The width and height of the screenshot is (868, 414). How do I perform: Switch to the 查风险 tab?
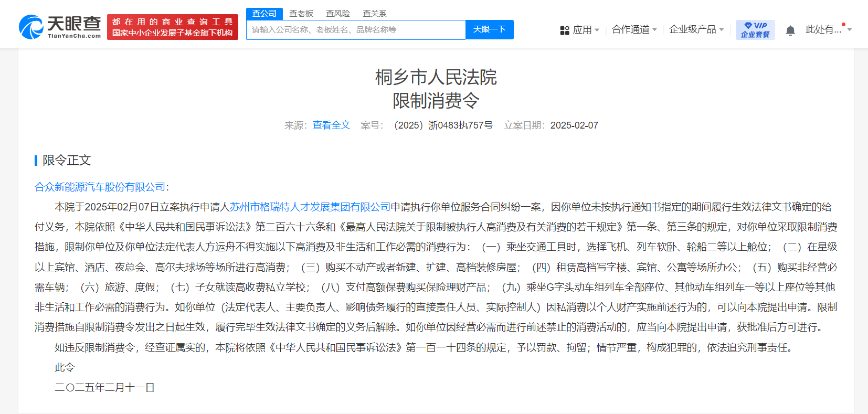click(338, 14)
